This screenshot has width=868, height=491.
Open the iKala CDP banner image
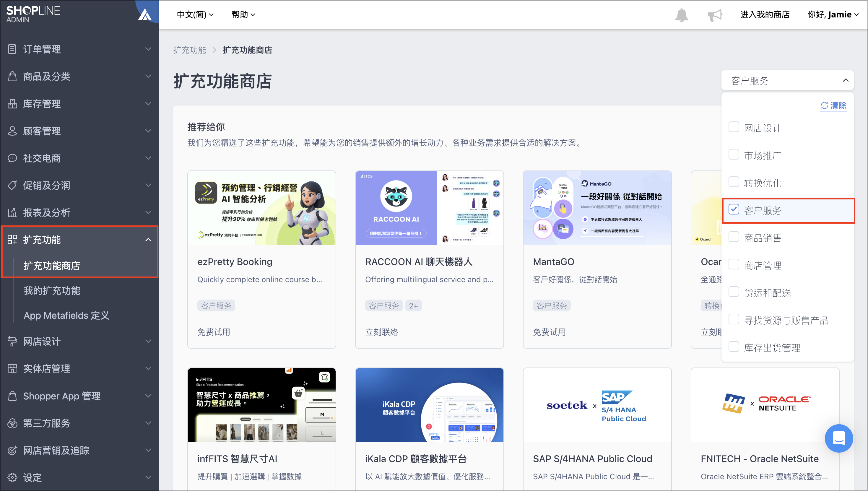coord(429,405)
